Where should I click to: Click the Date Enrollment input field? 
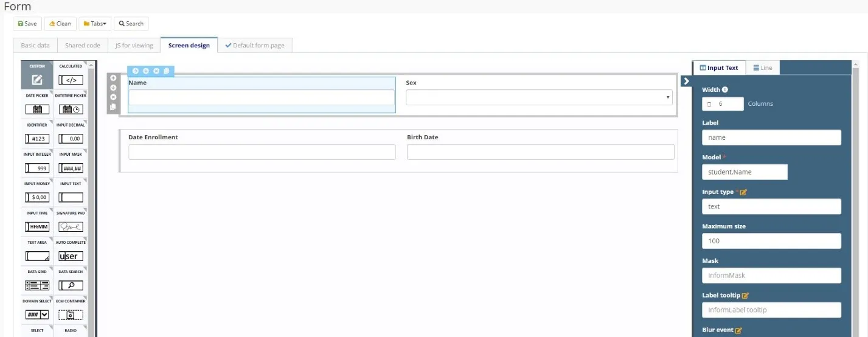coord(262,152)
